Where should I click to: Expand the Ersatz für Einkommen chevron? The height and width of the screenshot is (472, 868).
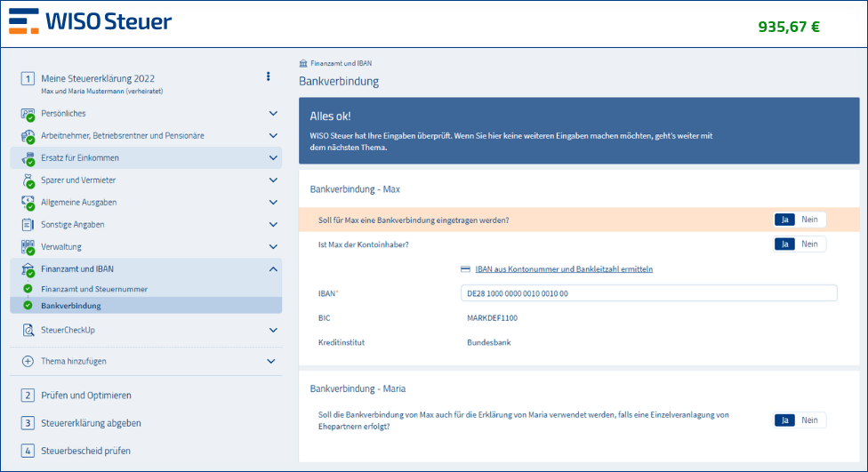coord(273,157)
